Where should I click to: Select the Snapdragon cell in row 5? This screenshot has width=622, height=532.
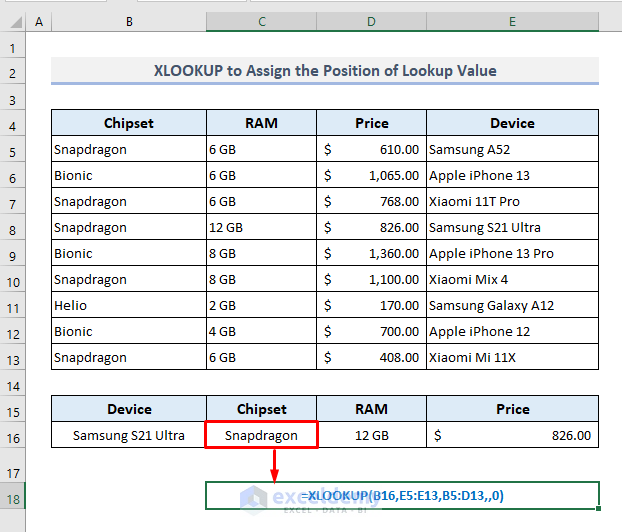(x=129, y=149)
